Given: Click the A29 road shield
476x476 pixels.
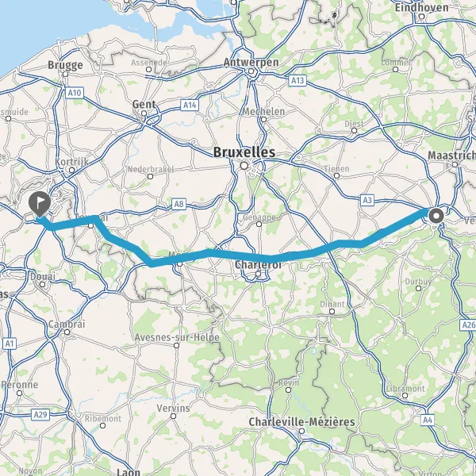Looking at the screenshot, I should pos(40,414).
